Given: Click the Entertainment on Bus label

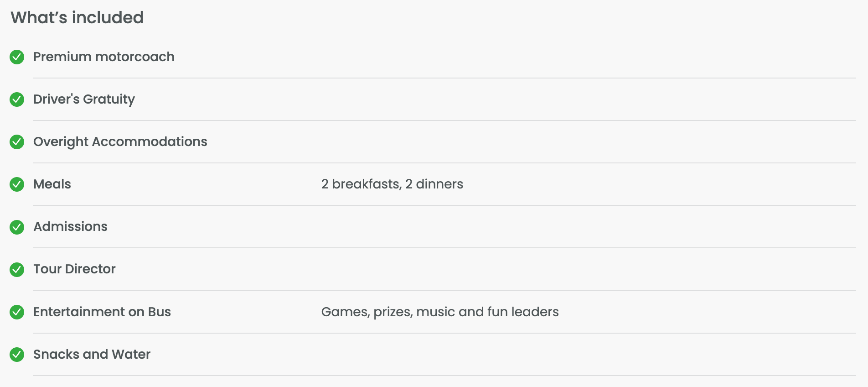Looking at the screenshot, I should [102, 312].
